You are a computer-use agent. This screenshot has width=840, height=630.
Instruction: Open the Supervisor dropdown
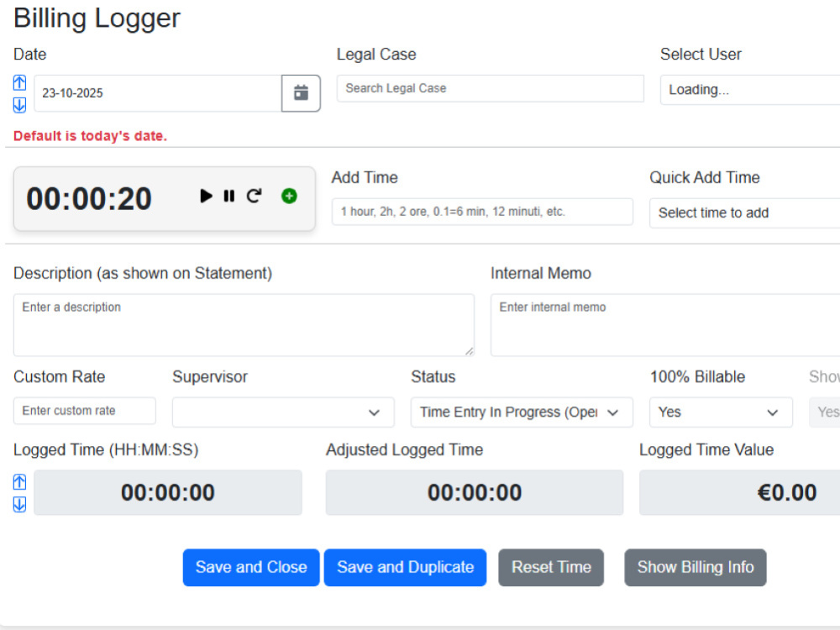point(283,412)
